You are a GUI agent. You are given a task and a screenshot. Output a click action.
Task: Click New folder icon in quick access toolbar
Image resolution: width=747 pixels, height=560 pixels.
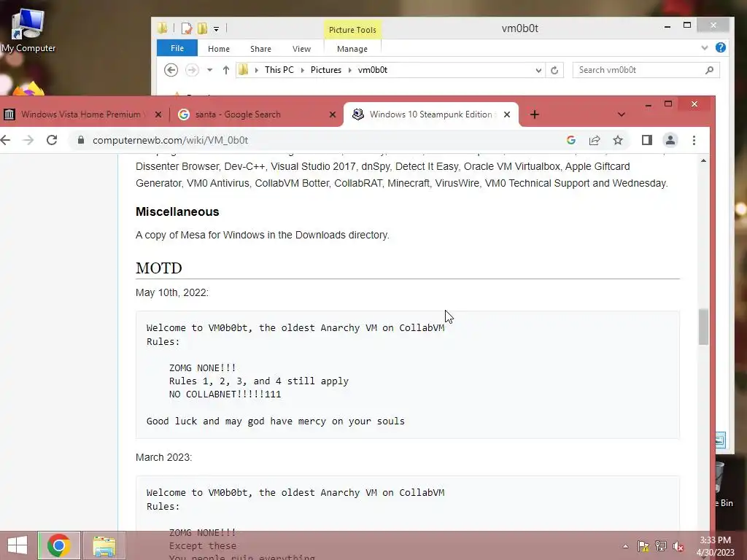tap(203, 28)
